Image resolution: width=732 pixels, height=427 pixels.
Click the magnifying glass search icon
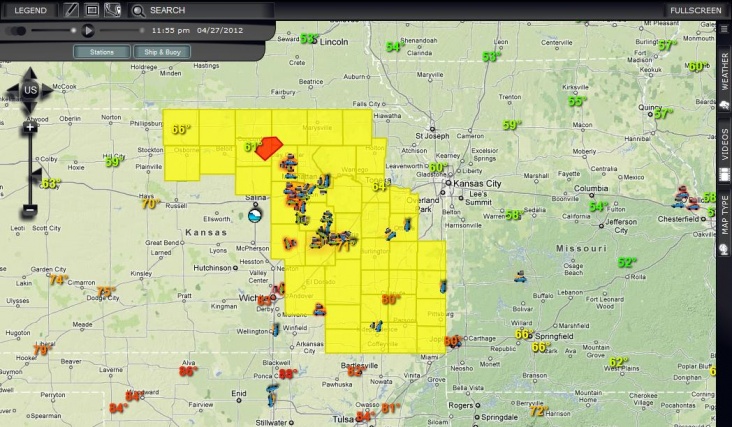pos(137,10)
